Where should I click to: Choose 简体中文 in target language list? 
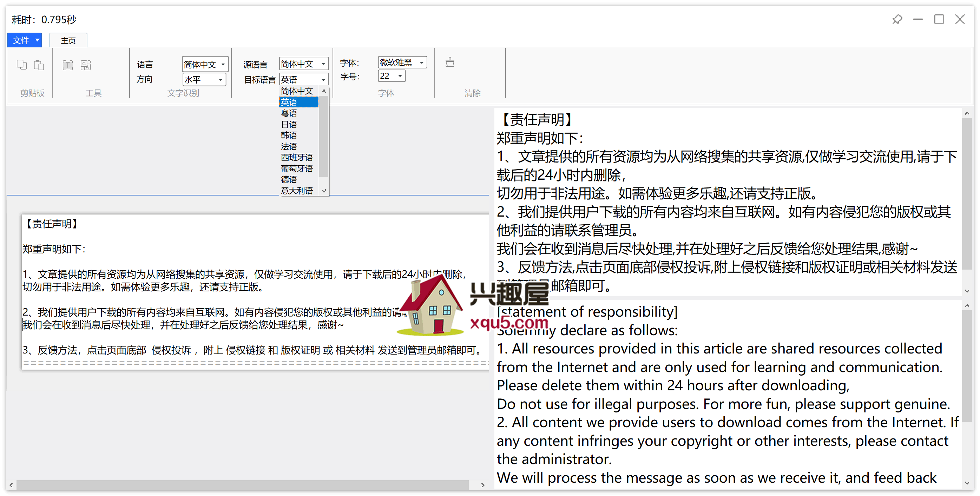tap(299, 91)
